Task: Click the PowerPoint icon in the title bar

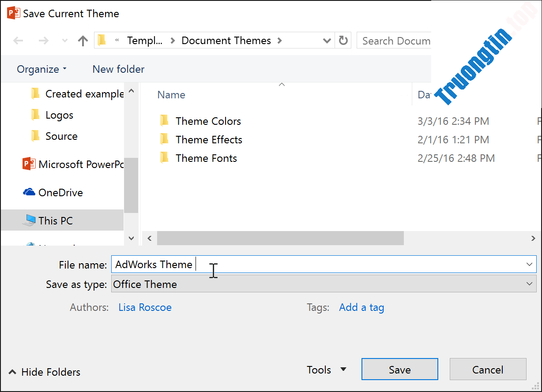Action: coord(14,13)
